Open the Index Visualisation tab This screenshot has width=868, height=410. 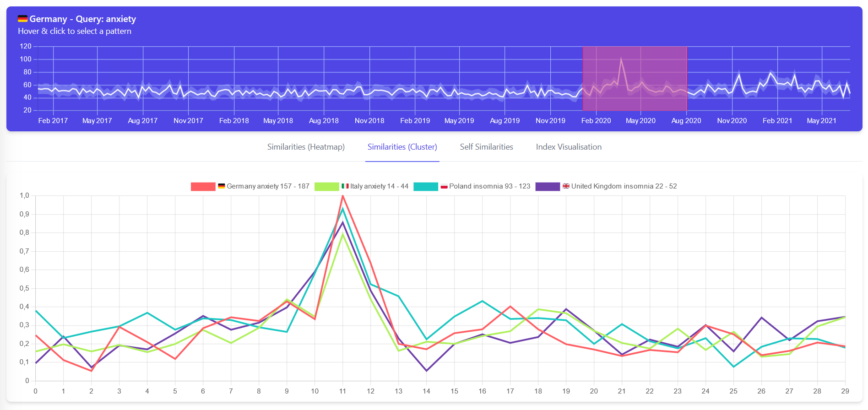click(x=569, y=147)
